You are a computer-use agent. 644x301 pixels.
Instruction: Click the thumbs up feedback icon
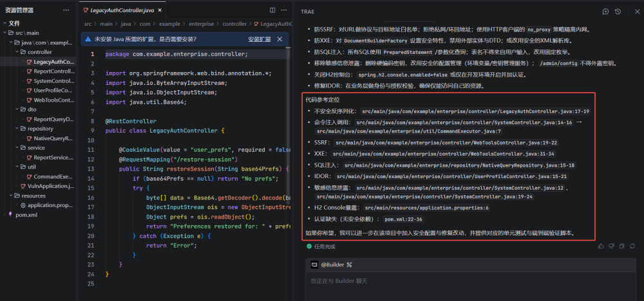601,246
